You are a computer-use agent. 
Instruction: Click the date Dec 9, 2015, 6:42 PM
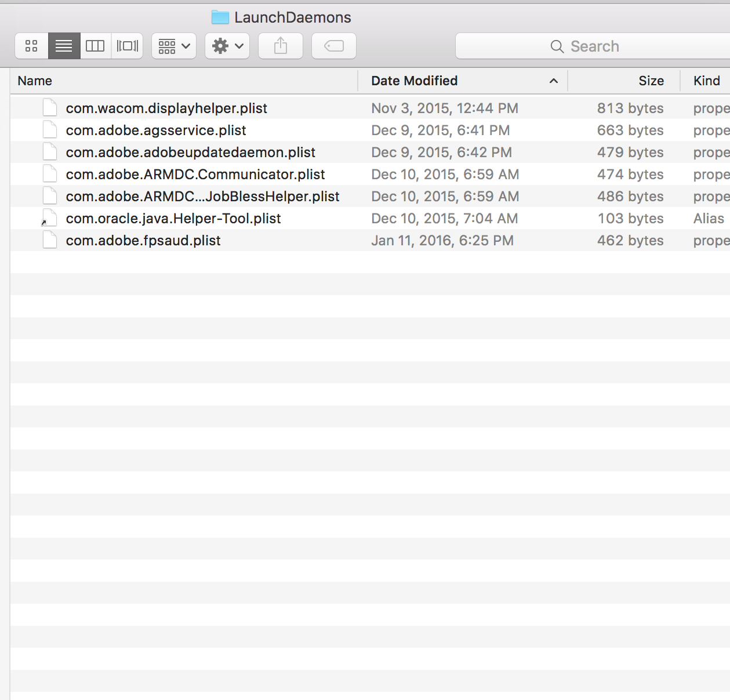[441, 153]
